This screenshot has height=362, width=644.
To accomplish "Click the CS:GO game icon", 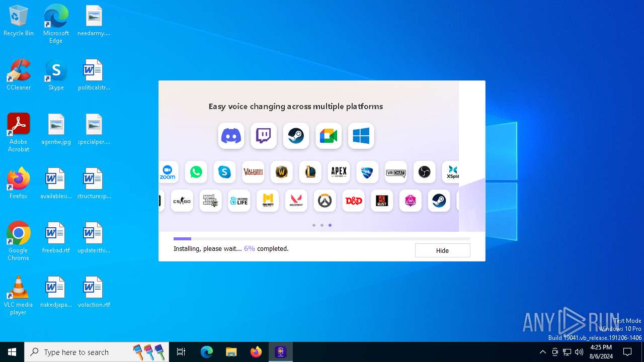I will click(x=182, y=201).
